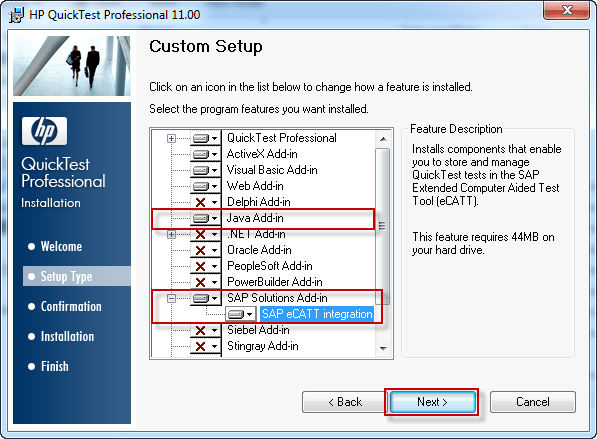
Task: Click the drive icon beside QuickTest Professional
Action: [x=201, y=138]
